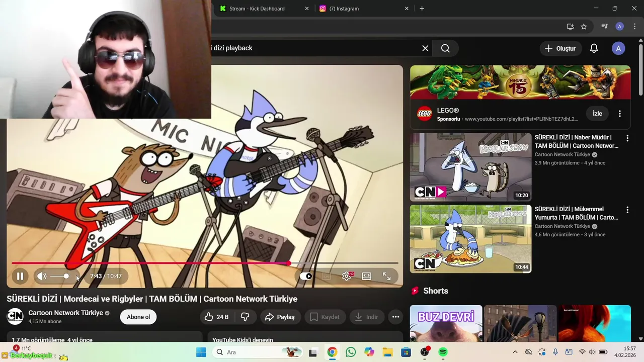Viewport: 644px width, 362px height.
Task: Click the Paylaş share button
Action: [280, 317]
